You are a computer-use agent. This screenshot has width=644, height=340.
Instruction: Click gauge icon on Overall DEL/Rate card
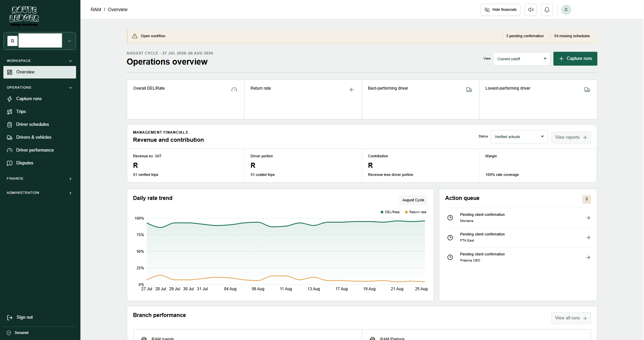234,90
